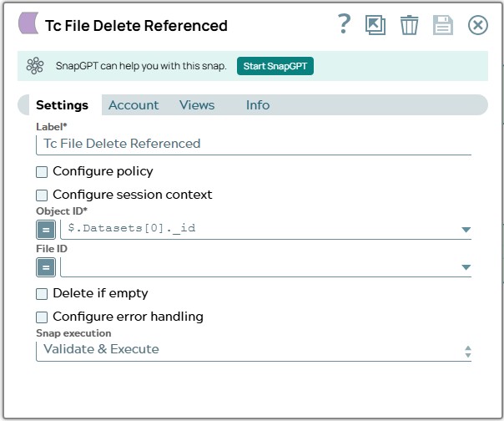Viewport: 504px width, 421px height.
Task: Edit the Label text field
Action: 254,145
